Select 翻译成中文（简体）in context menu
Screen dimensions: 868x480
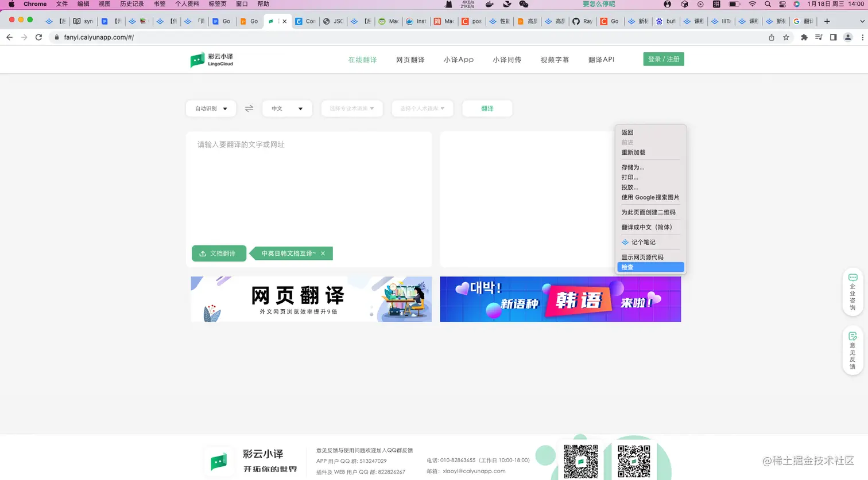point(650,227)
